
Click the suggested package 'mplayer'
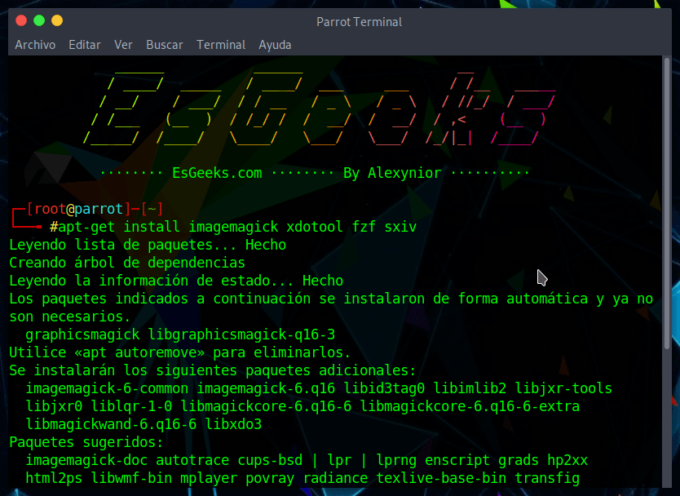click(x=209, y=479)
